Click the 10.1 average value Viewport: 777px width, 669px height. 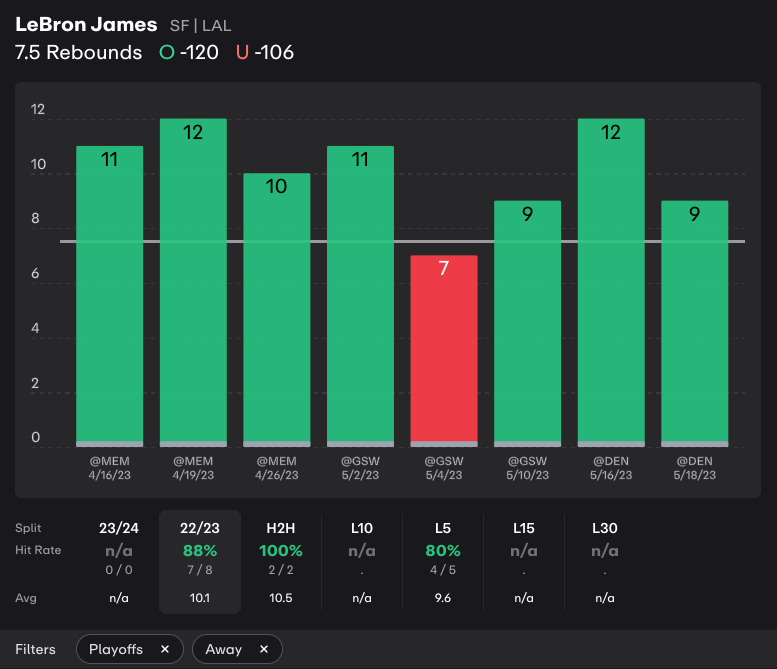click(x=200, y=598)
